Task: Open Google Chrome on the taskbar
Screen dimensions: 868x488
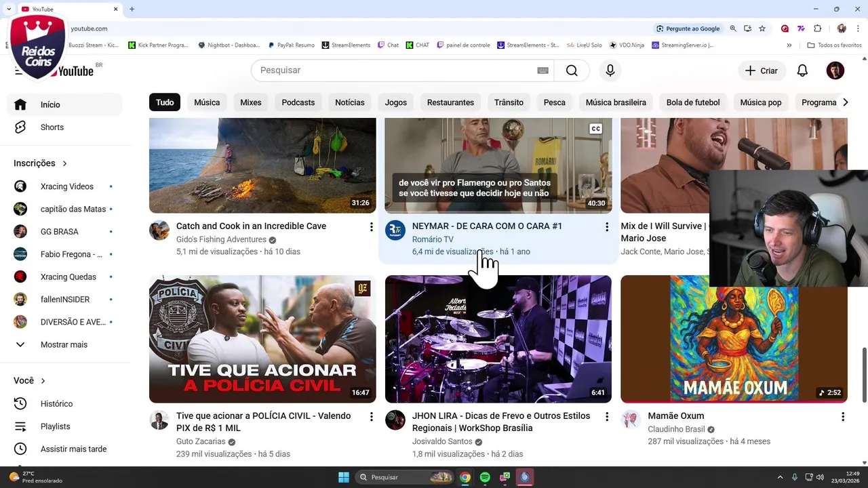Action: [465, 477]
